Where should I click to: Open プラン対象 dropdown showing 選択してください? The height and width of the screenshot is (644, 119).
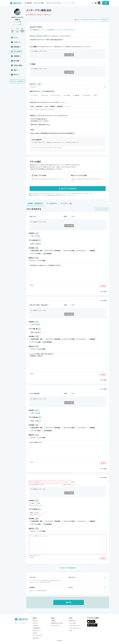point(37,513)
